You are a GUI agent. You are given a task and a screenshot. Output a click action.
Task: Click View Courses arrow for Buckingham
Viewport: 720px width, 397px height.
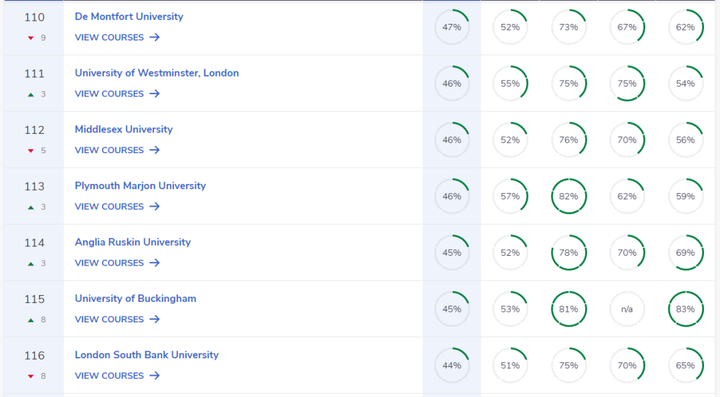point(155,319)
